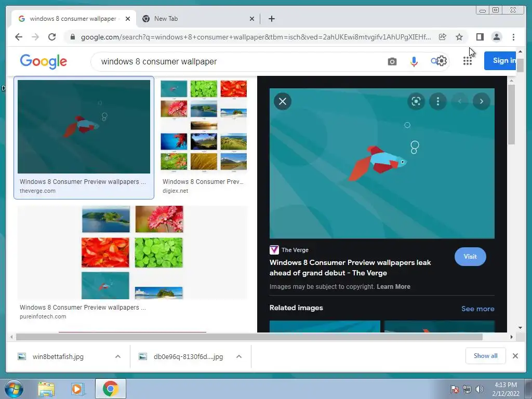This screenshot has width=532, height=399.
Task: Click the theverge.com source text
Action: [37, 191]
